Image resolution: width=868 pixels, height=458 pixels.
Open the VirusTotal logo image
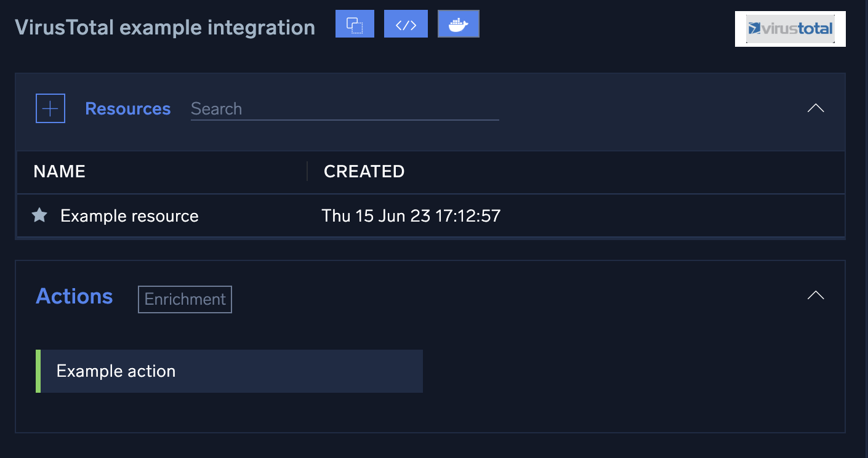pyautogui.click(x=790, y=28)
